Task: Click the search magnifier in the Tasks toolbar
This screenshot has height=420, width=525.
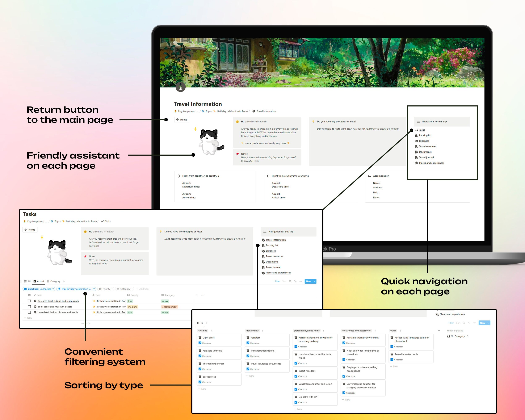Action: point(290,281)
